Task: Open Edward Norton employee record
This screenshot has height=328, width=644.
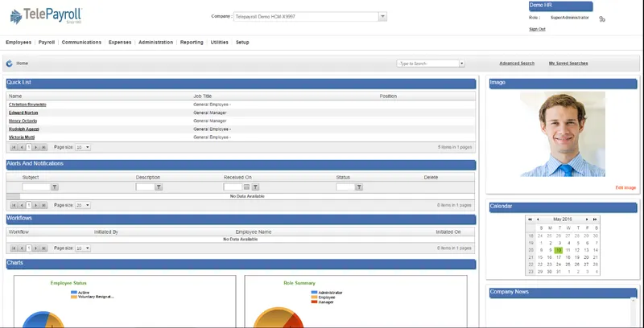Action: [23, 113]
